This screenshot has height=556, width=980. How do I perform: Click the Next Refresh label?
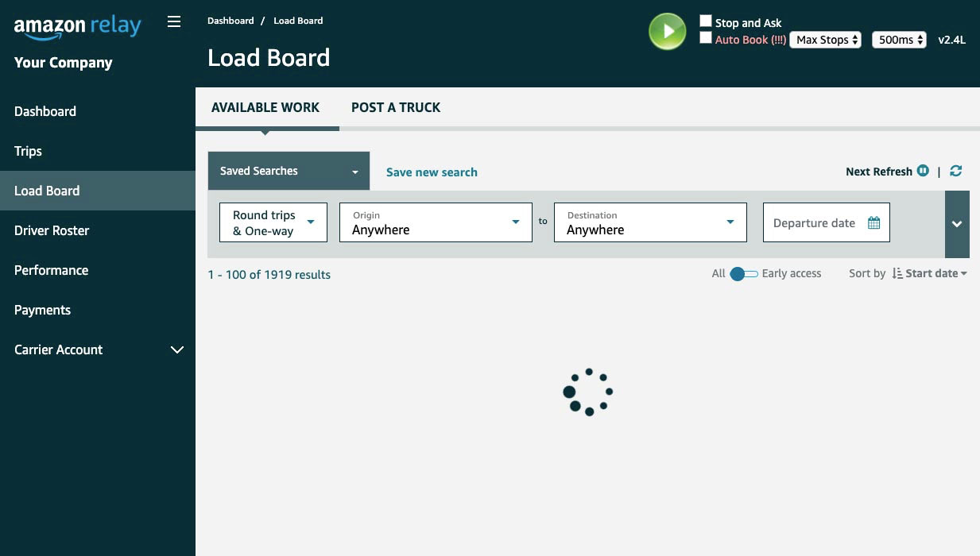tap(879, 172)
